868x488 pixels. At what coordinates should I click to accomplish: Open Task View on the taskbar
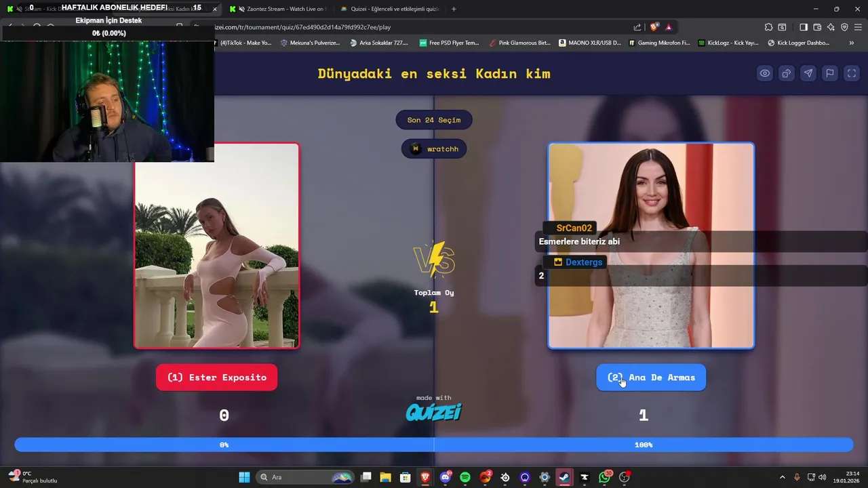point(366,477)
